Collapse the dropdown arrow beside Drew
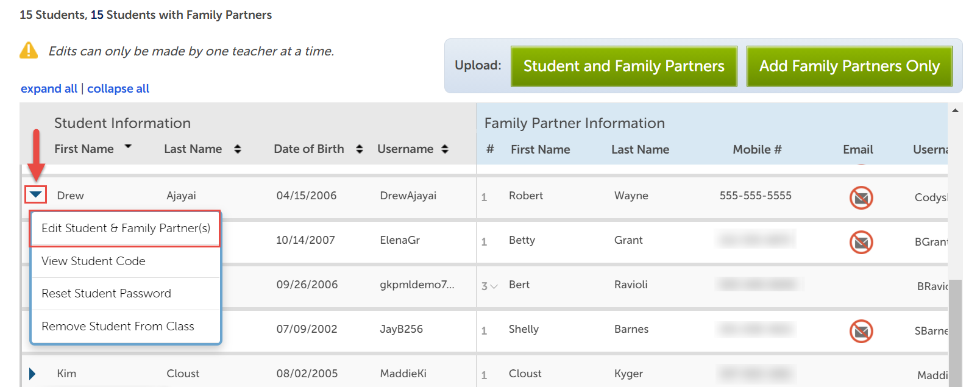 (36, 195)
